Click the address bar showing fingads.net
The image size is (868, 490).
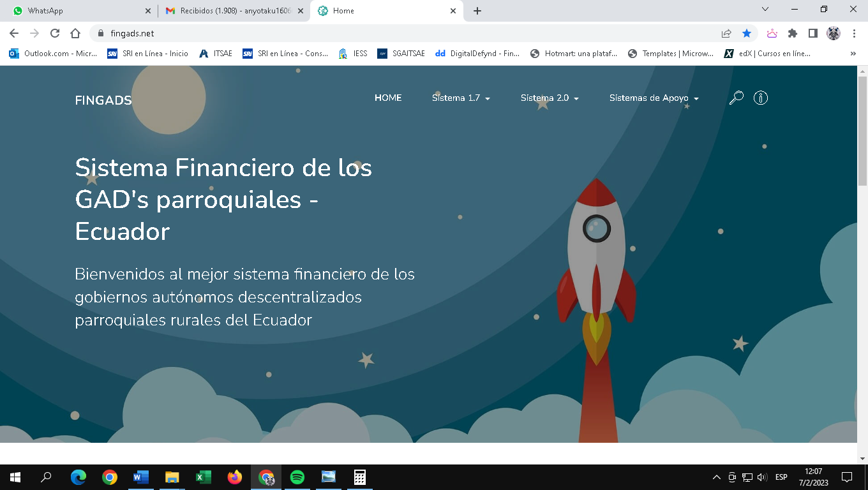pos(383,33)
